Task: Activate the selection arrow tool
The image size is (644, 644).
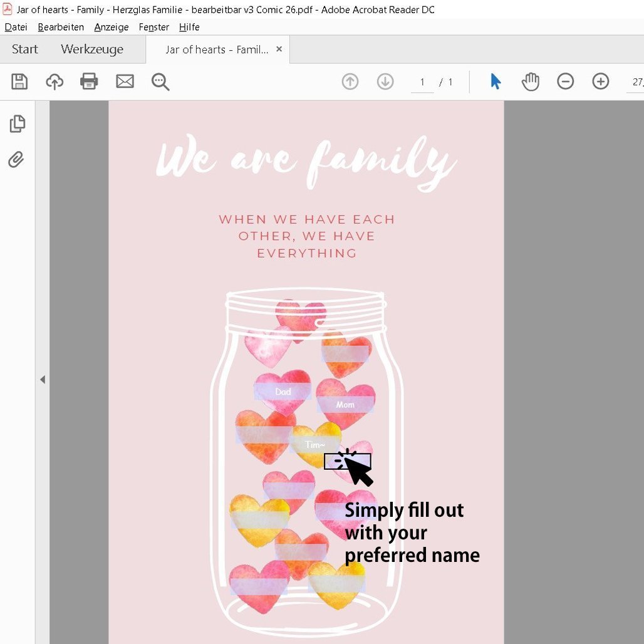Action: click(496, 81)
